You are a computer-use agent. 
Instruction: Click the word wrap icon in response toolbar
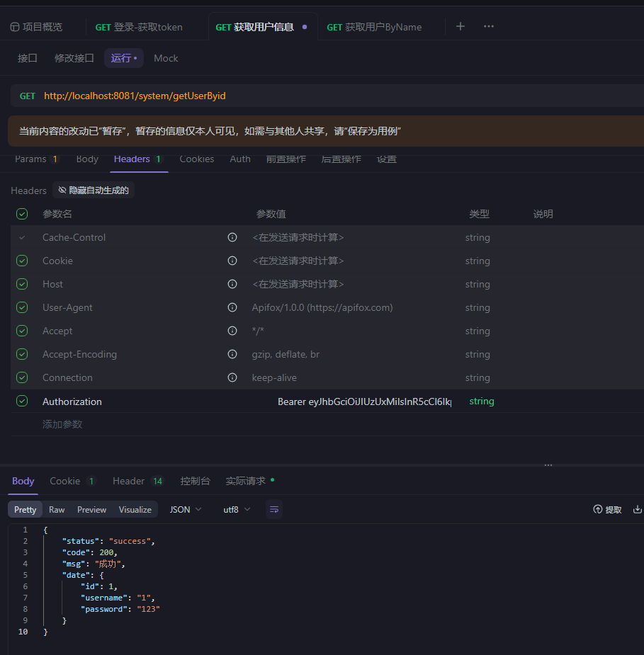pos(274,509)
